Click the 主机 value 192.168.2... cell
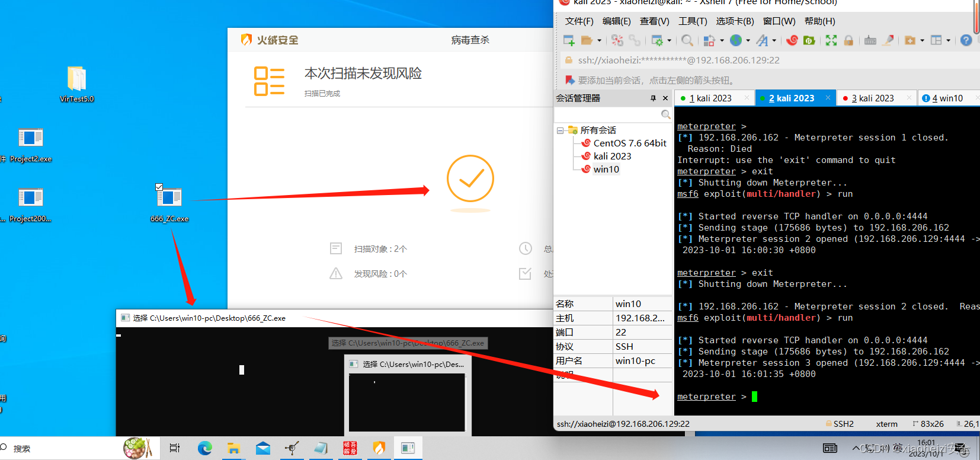The image size is (980, 460). coord(642,318)
